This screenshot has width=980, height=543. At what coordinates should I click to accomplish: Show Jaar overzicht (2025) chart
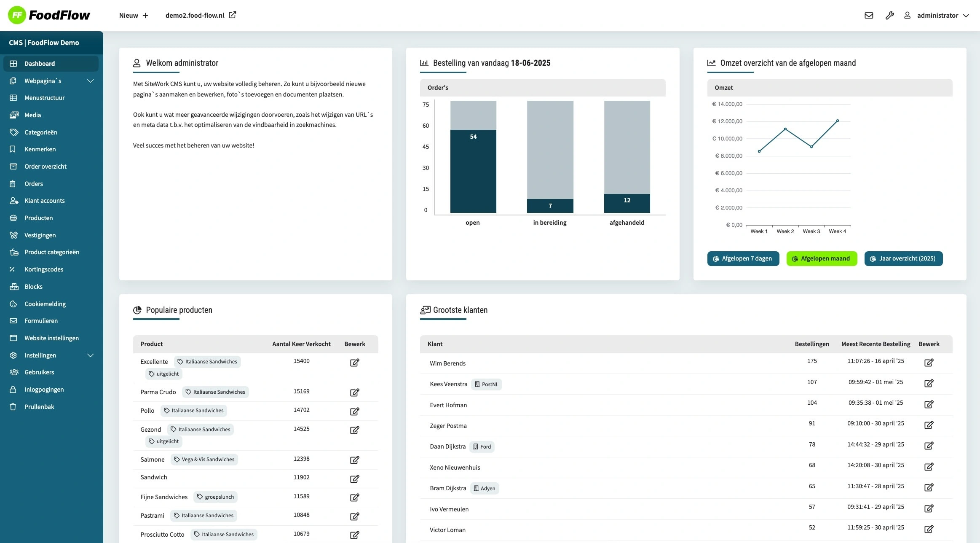point(903,258)
